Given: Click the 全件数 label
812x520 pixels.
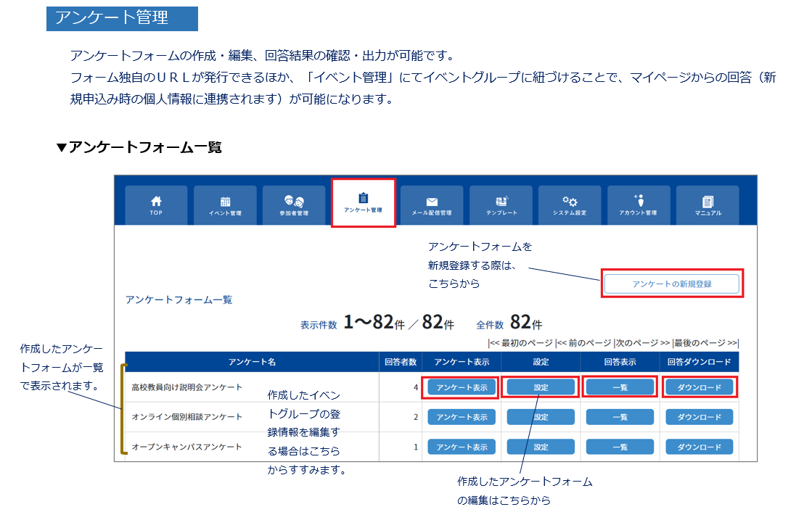Looking at the screenshot, I should [489, 325].
